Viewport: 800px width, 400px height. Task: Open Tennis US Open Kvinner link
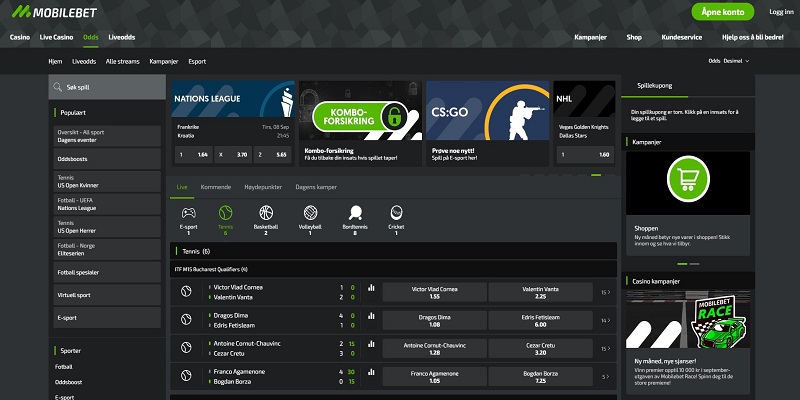[107, 182]
